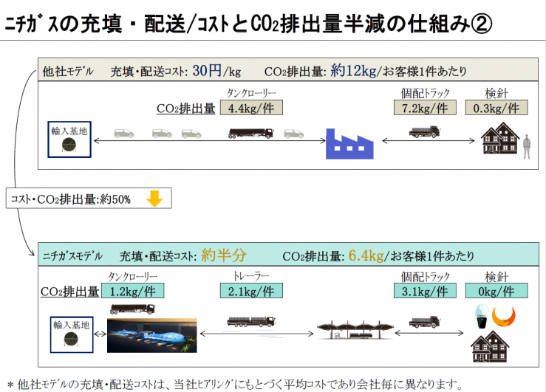
Task: Click the blue factory icon
Action: click(x=349, y=144)
